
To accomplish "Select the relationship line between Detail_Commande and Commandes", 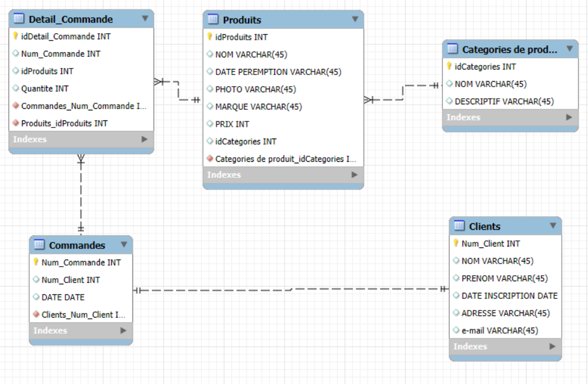I will tap(81, 195).
